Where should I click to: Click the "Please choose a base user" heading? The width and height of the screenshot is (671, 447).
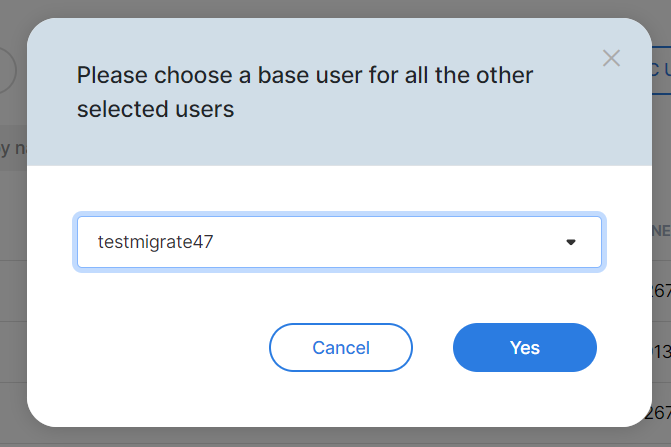305,75
